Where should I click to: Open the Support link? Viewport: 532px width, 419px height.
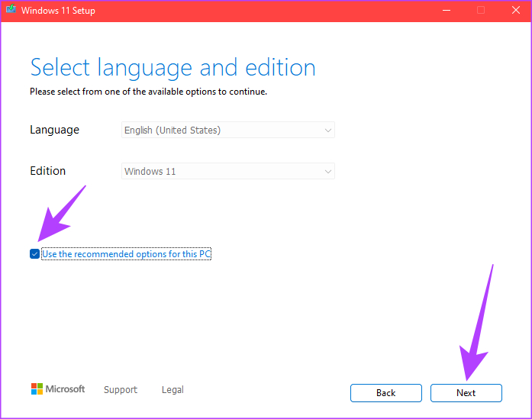pyautogui.click(x=121, y=390)
